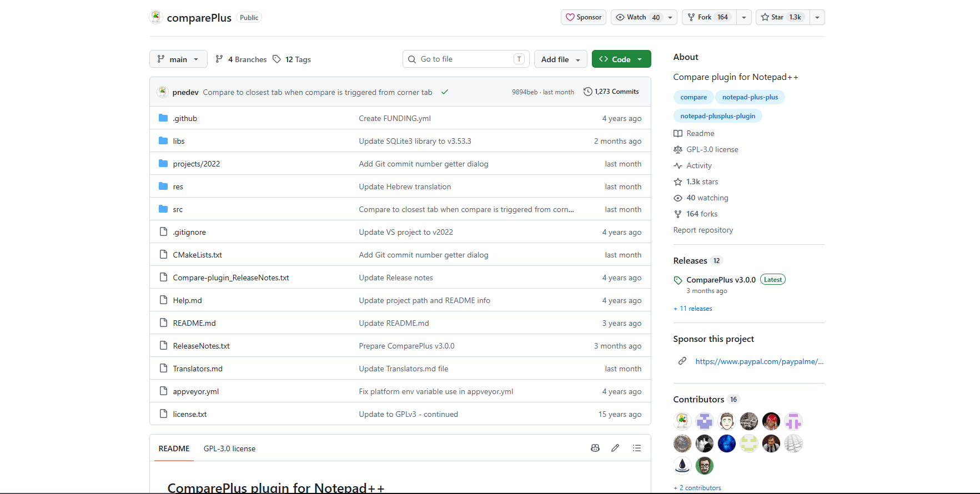
Task: Click the 'notepad-plusplus-plugin' topic tag
Action: pyautogui.click(x=718, y=116)
